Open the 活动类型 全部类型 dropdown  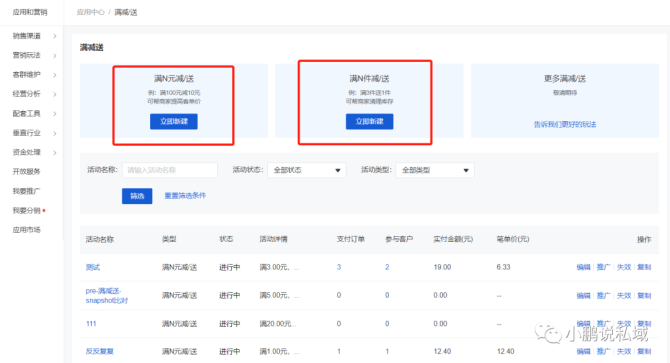coord(435,170)
